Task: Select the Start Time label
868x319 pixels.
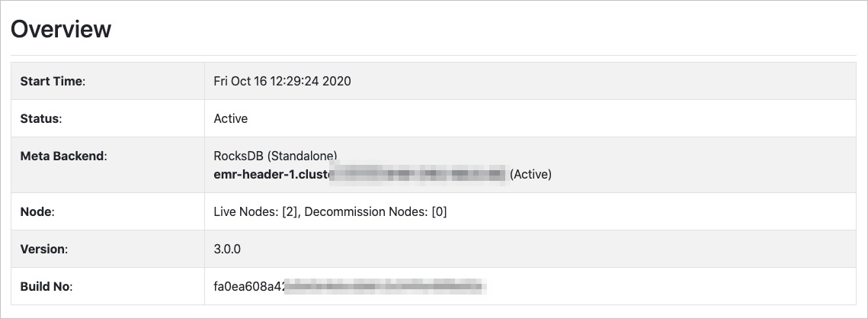Action: click(53, 81)
